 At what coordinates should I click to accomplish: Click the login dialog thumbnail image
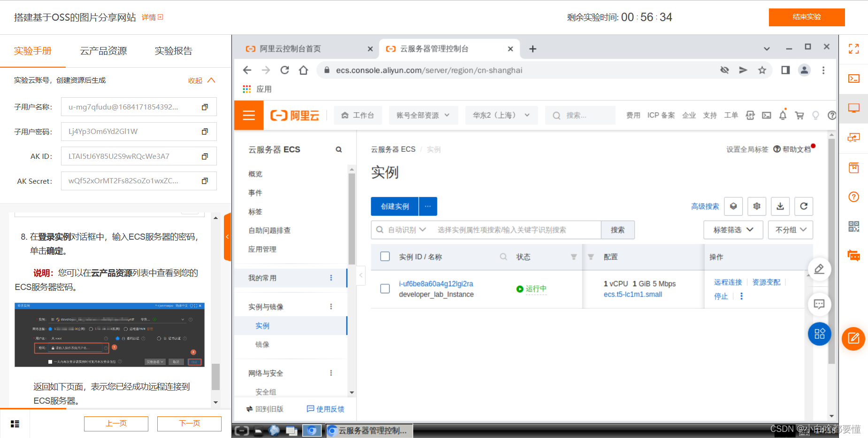click(109, 335)
